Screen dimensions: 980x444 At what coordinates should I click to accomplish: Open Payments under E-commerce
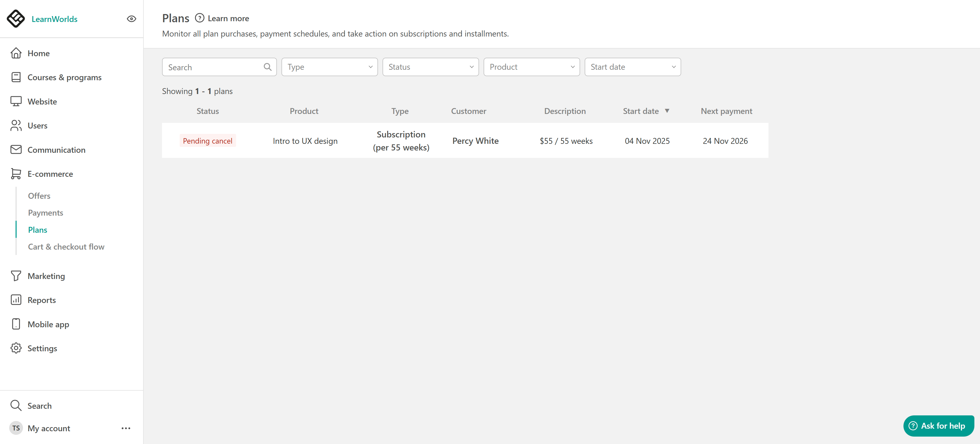(x=45, y=213)
